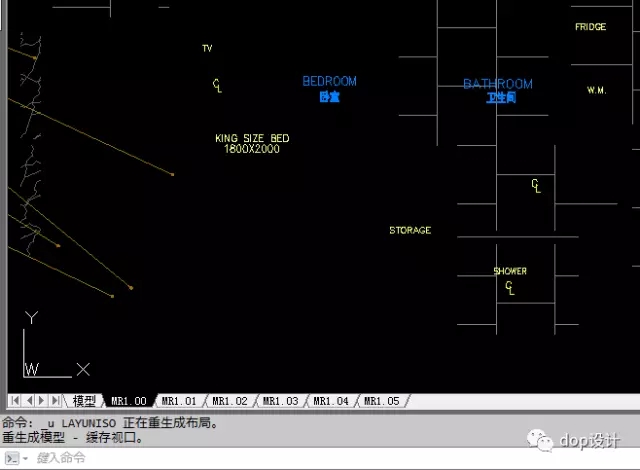Select the 1800X2000 dimension text
This screenshot has height=470, width=640.
pos(252,149)
